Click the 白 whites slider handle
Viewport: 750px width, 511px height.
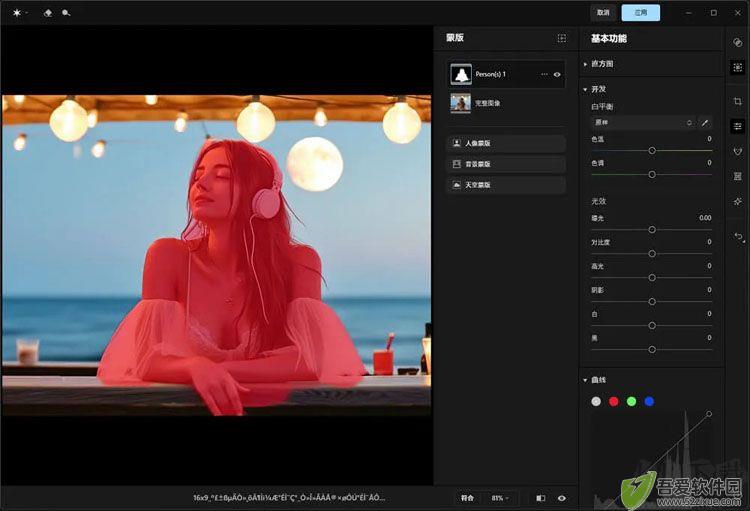point(652,325)
